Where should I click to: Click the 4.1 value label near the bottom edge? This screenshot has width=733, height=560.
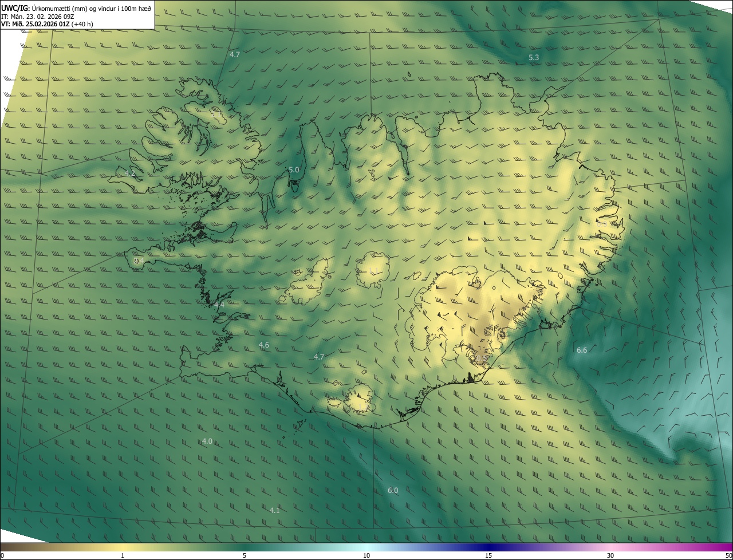click(x=275, y=511)
